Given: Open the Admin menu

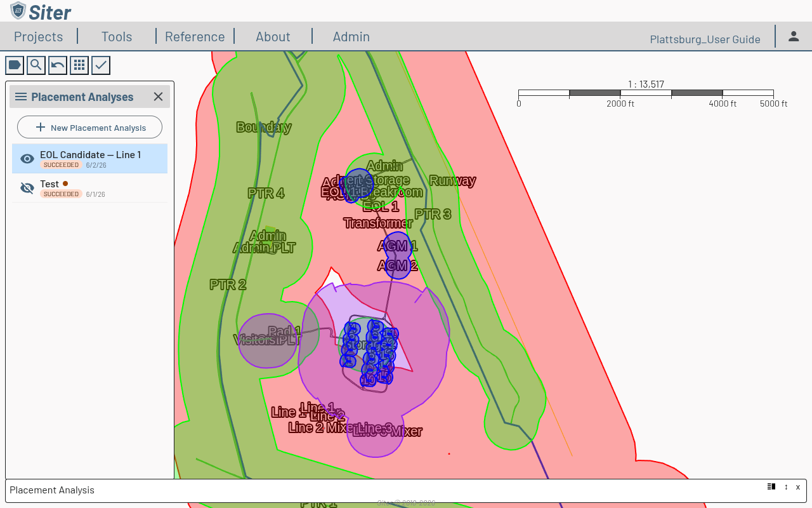Looking at the screenshot, I should point(351,36).
